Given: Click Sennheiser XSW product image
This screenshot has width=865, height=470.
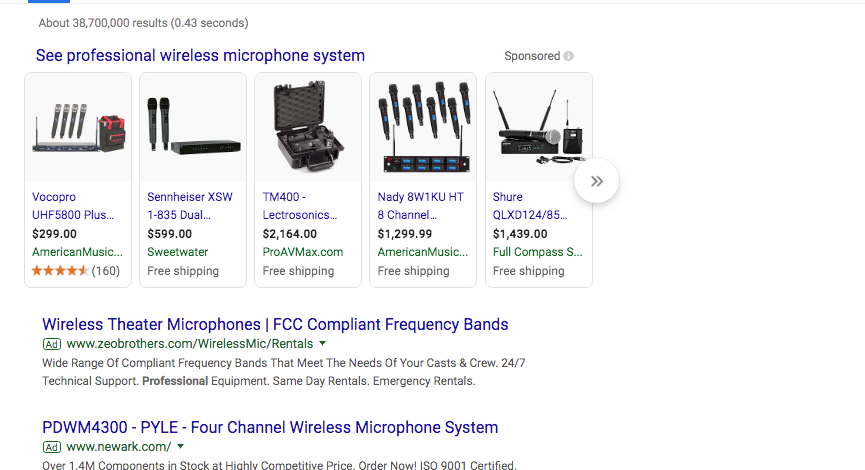Looking at the screenshot, I should click(193, 127).
